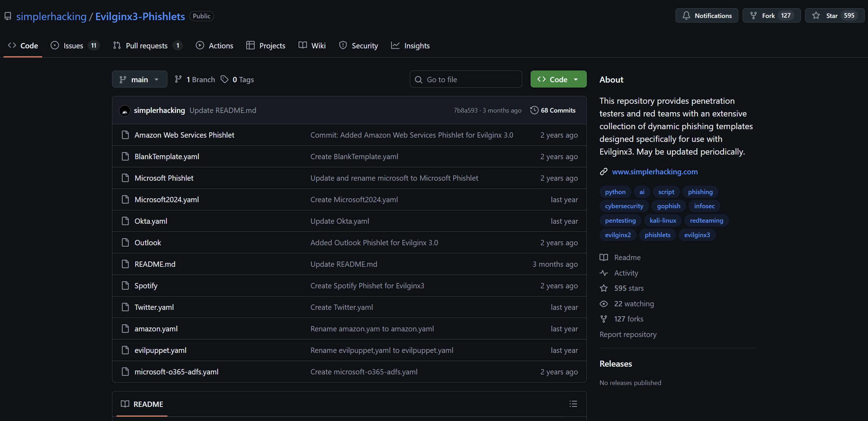
Task: Open the Releases heading link
Action: 615,363
